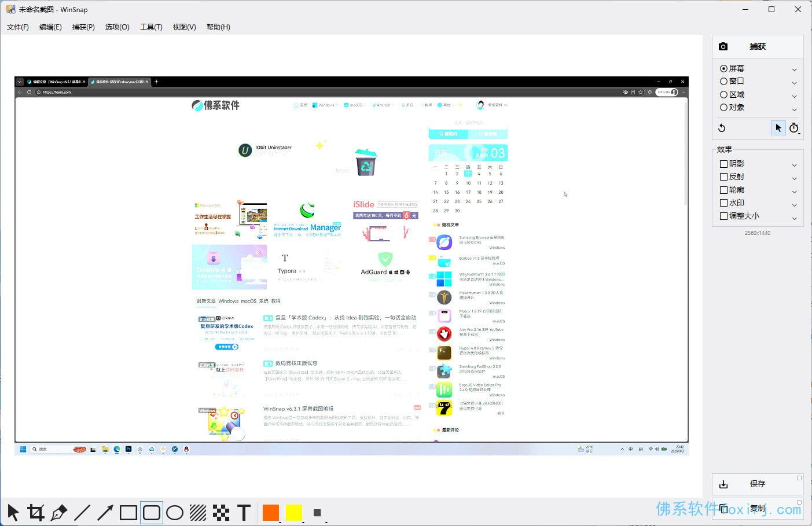This screenshot has height=526, width=812.
Task: Open the 捕获(P) menu
Action: 83,27
